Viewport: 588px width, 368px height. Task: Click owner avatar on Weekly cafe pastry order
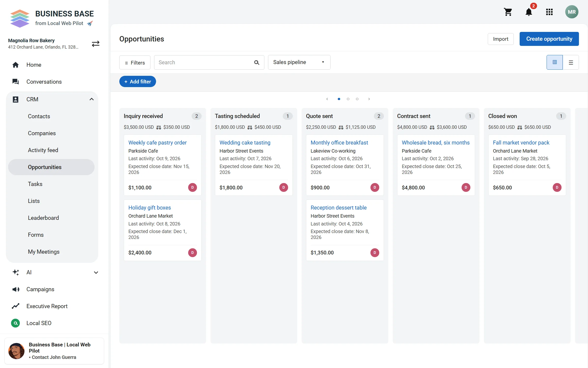(193, 187)
